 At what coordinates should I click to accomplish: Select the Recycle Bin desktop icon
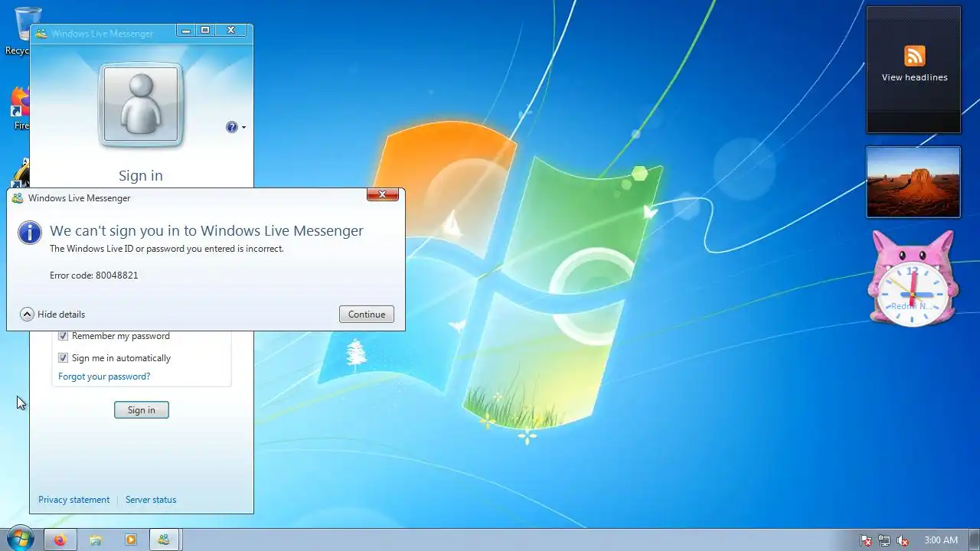(21, 31)
